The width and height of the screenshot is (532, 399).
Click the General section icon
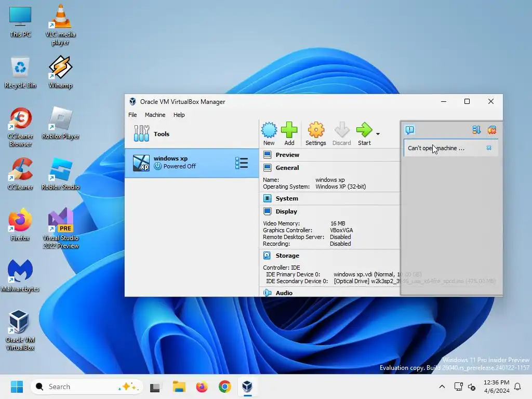pyautogui.click(x=268, y=168)
